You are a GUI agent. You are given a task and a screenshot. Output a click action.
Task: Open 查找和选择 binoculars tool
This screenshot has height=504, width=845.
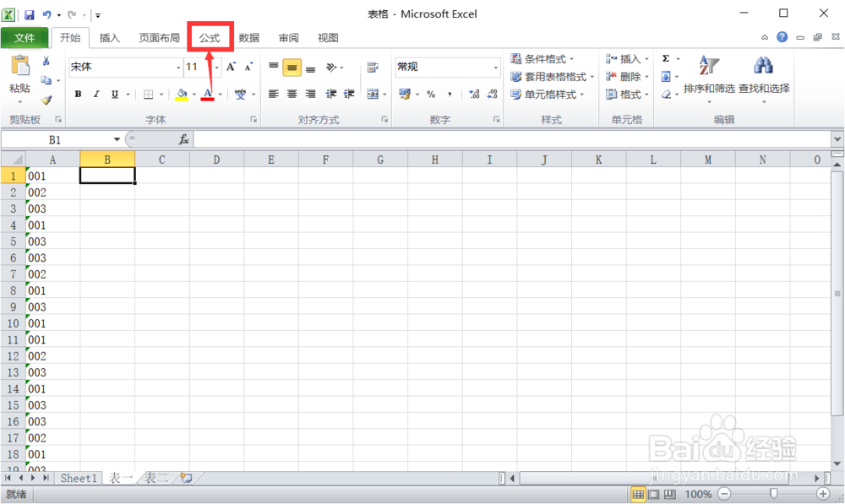click(x=764, y=78)
